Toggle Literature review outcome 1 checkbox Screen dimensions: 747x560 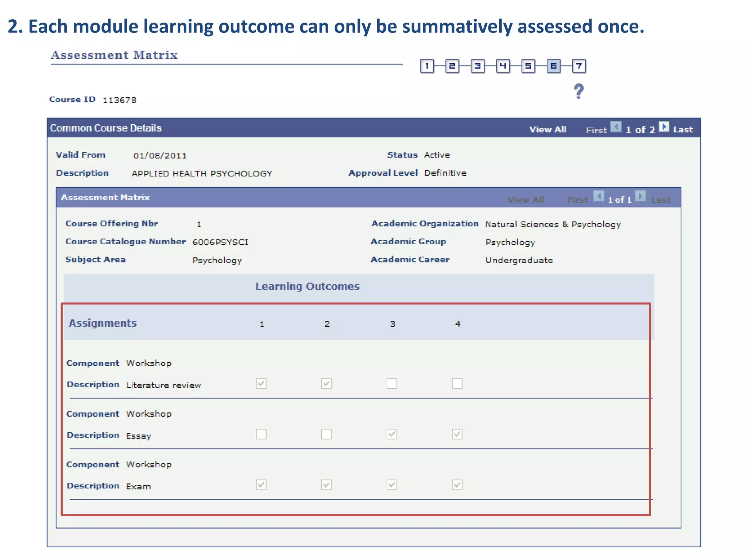pyautogui.click(x=261, y=384)
